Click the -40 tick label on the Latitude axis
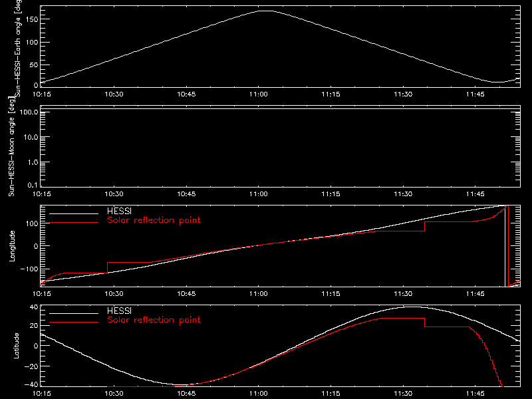This screenshot has width=532, height=399. tap(31, 385)
